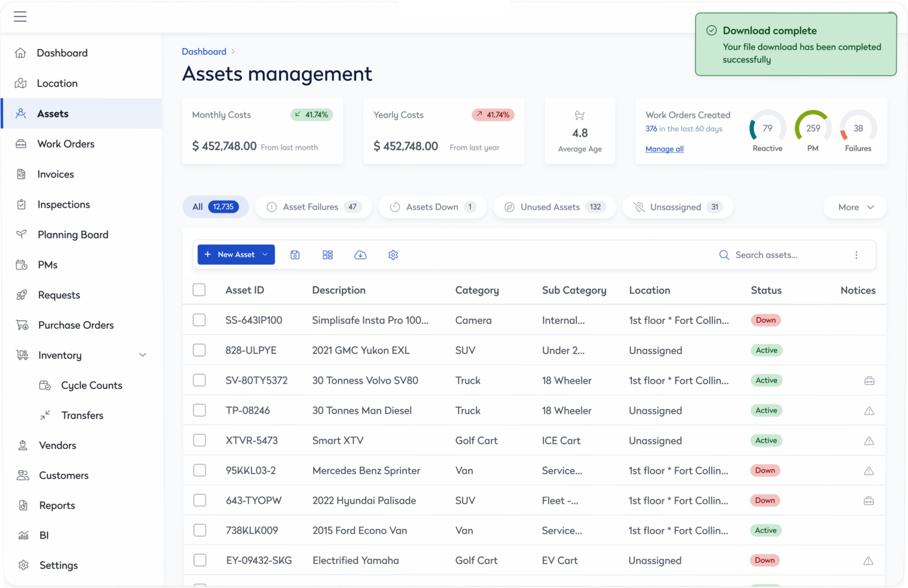This screenshot has height=588, width=908.
Task: Switch to grid layout view icon
Action: point(327,255)
